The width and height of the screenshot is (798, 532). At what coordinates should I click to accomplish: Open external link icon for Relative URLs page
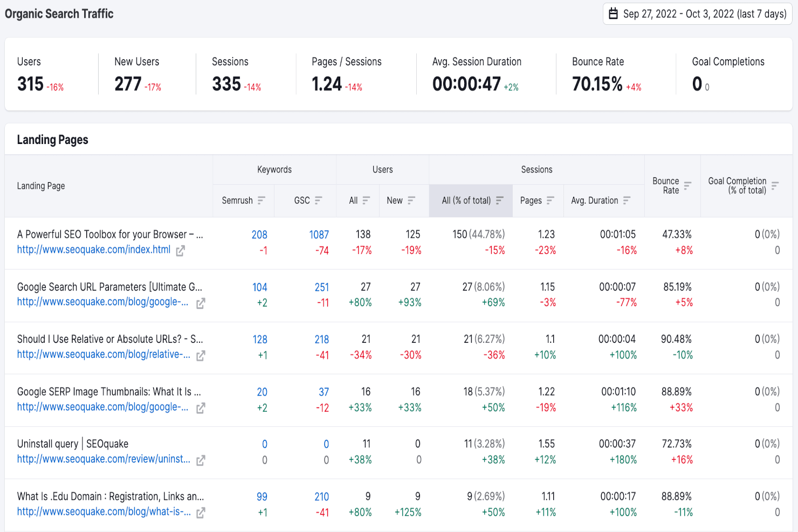pos(201,356)
